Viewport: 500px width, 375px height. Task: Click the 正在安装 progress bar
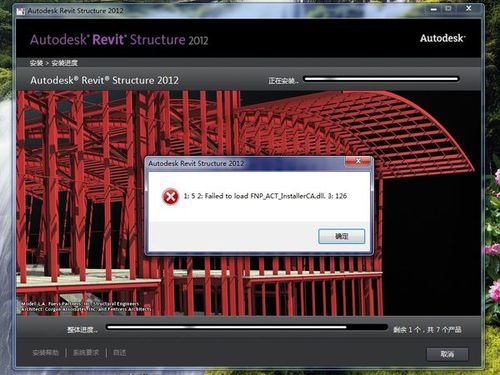pos(381,79)
